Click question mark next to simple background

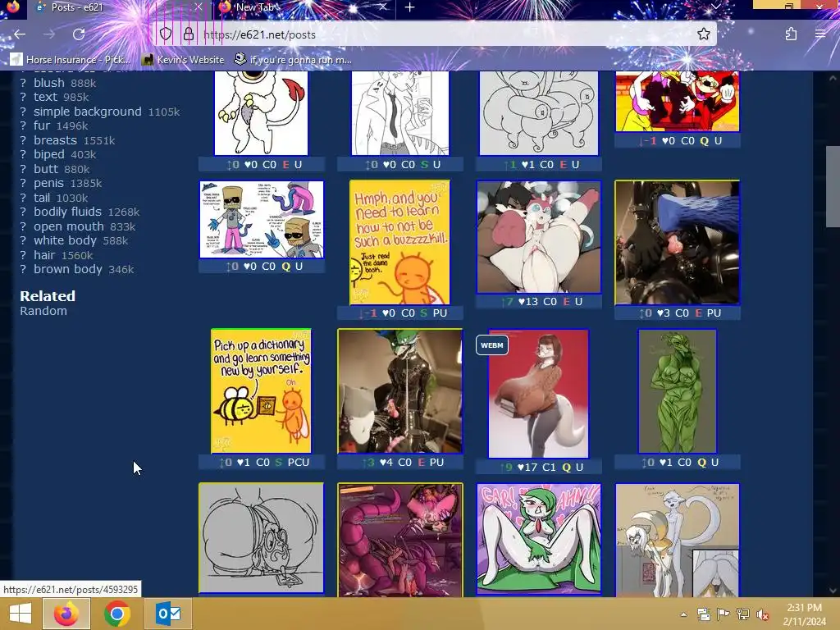coord(23,112)
